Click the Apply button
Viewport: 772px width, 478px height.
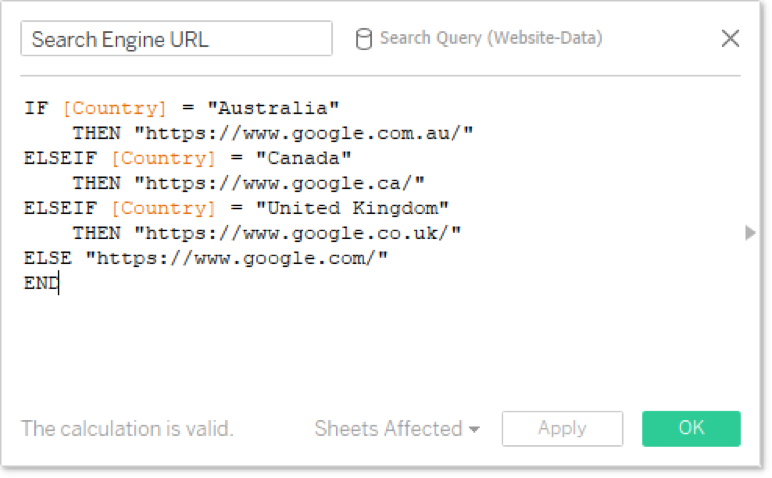point(562,428)
